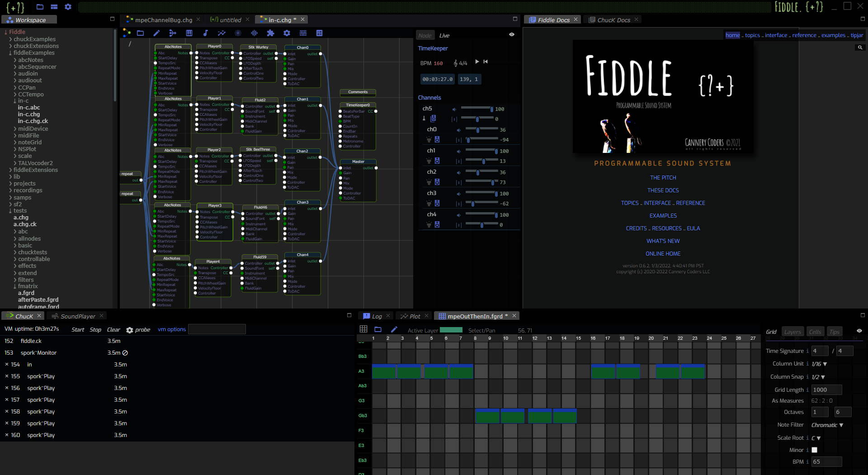
Task: Toggle the Minor scale checkbox
Action: pyautogui.click(x=814, y=450)
